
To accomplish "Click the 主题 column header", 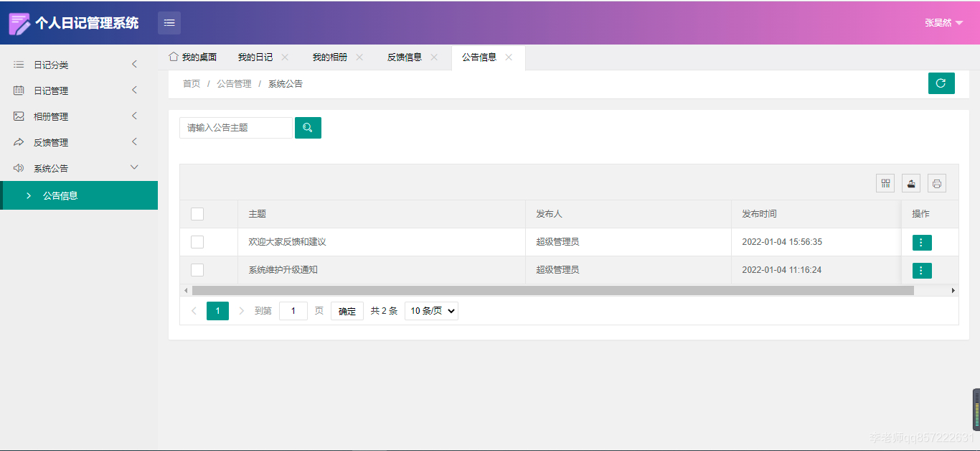I will [382, 214].
